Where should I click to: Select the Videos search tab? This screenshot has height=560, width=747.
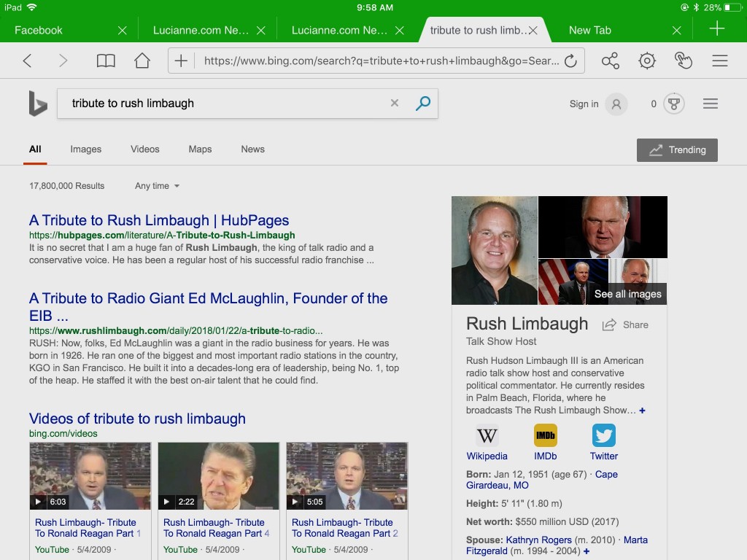(x=145, y=149)
